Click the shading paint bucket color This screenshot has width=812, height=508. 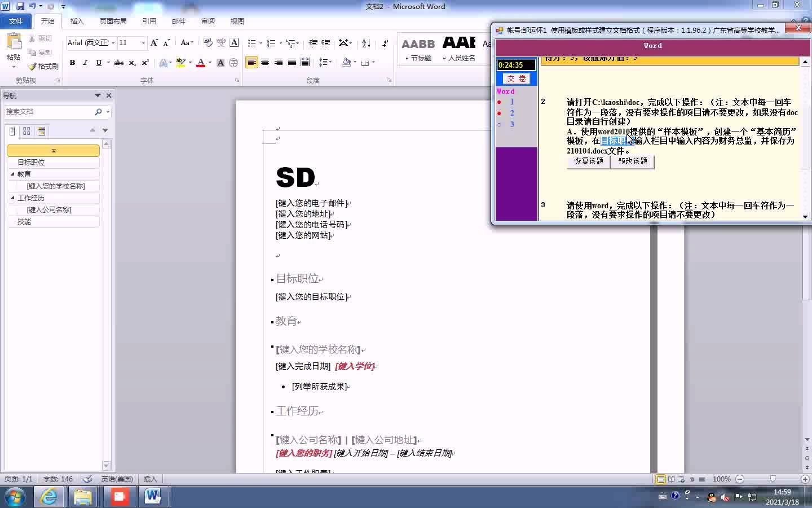[346, 62]
